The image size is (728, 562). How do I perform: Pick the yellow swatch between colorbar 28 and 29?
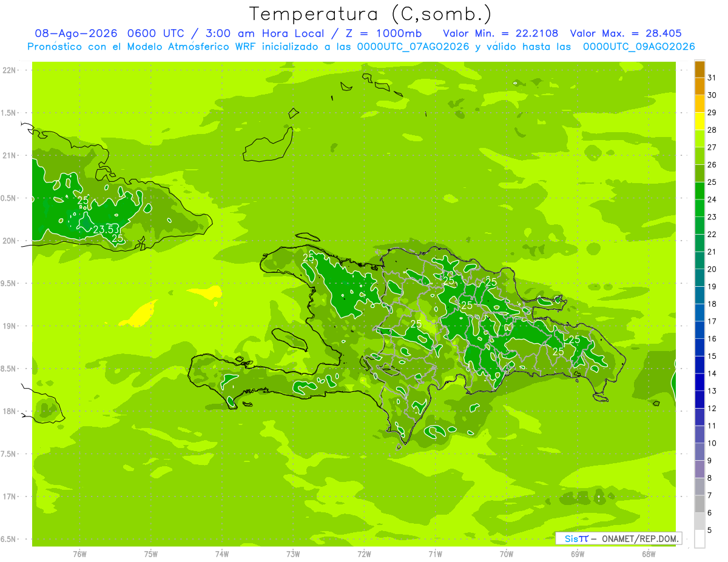[699, 121]
